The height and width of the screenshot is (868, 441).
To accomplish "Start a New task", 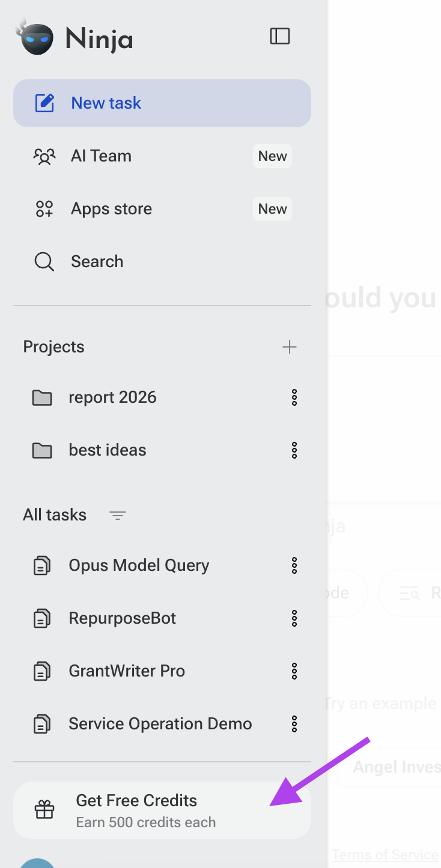I will coord(162,103).
